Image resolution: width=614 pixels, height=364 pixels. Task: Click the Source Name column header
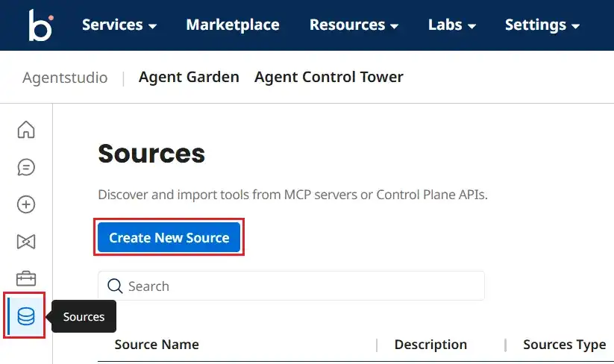click(x=157, y=345)
